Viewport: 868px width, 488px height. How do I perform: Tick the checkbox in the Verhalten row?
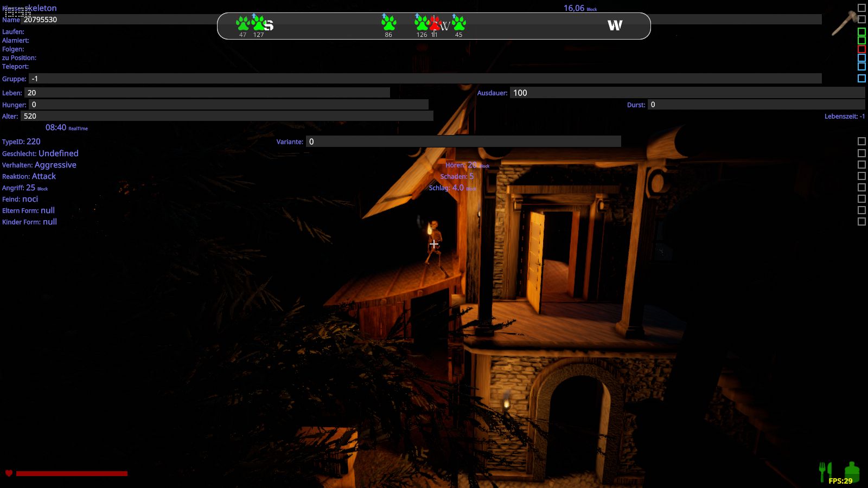point(861,165)
